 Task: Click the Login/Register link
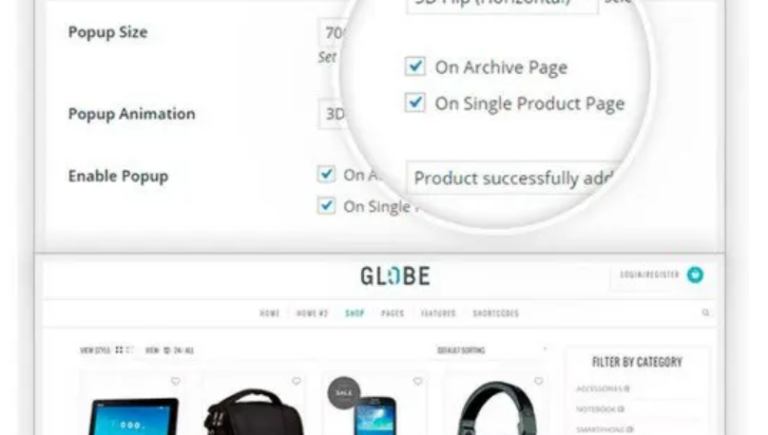tap(649, 274)
